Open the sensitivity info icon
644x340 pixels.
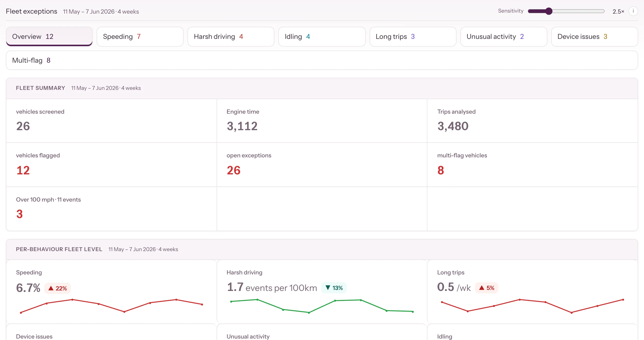click(633, 11)
